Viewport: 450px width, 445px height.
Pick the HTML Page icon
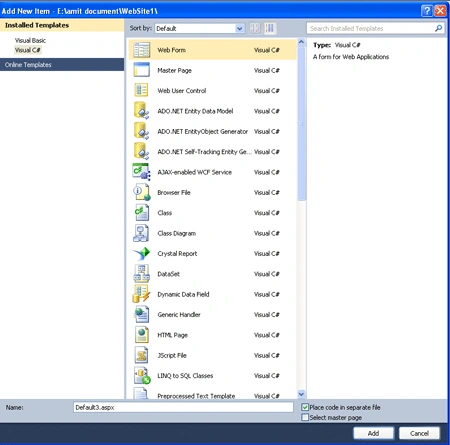pos(142,335)
